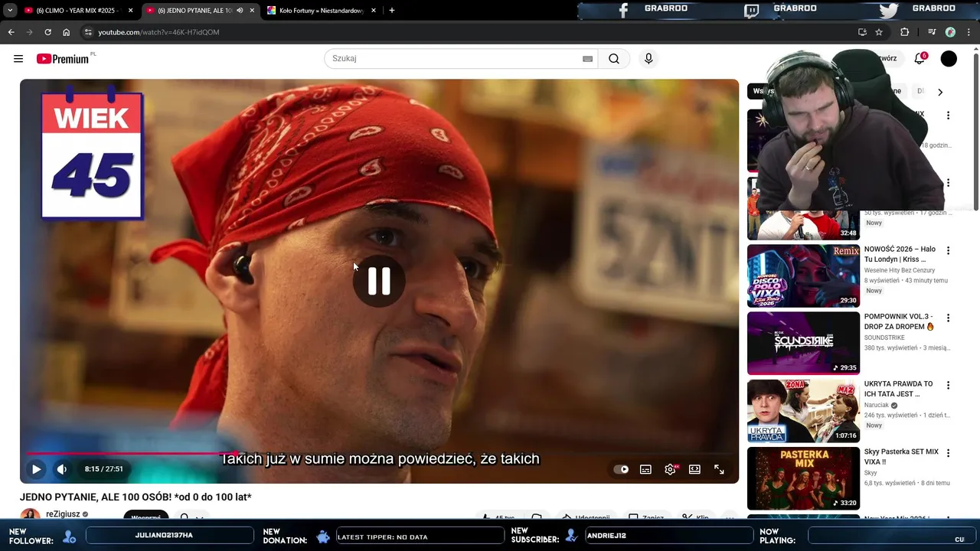This screenshot has width=980, height=551.
Task: Switch to theater mode
Action: pyautogui.click(x=694, y=469)
